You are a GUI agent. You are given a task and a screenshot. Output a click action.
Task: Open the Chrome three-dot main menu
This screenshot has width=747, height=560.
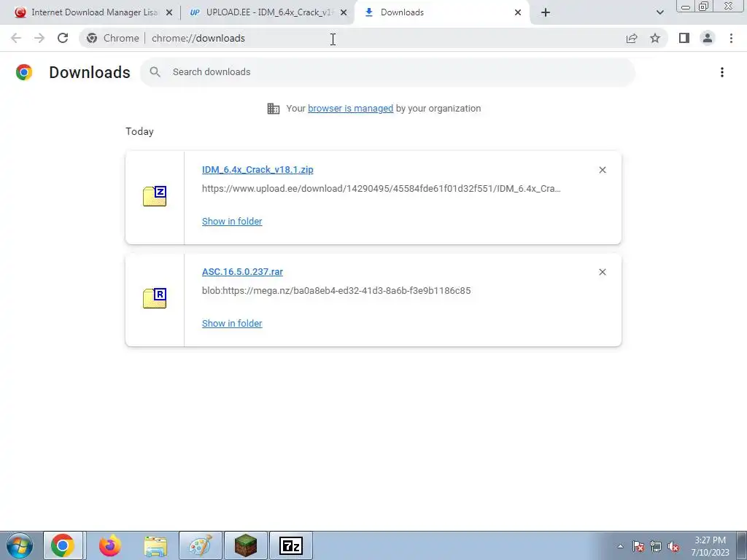tap(731, 38)
